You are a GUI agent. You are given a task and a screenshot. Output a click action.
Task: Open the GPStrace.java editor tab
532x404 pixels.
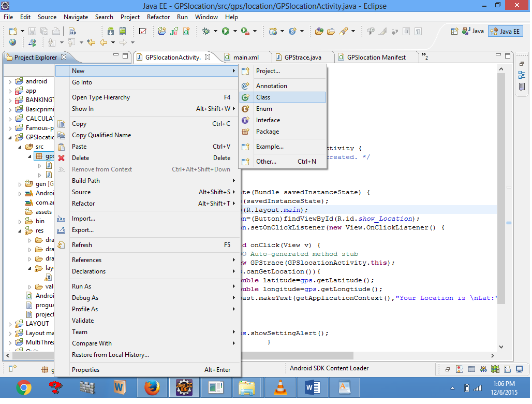(302, 57)
